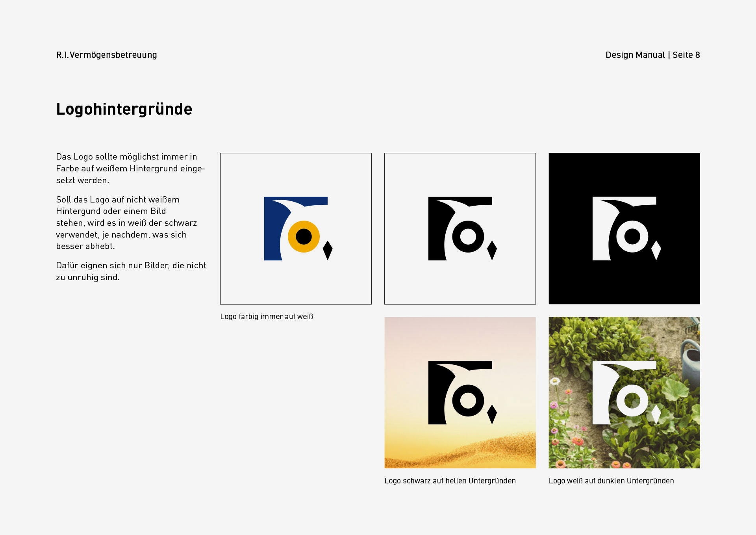Click the yellow eye circle of colored logo
Viewport: 756px width, 535px height.
[304, 236]
